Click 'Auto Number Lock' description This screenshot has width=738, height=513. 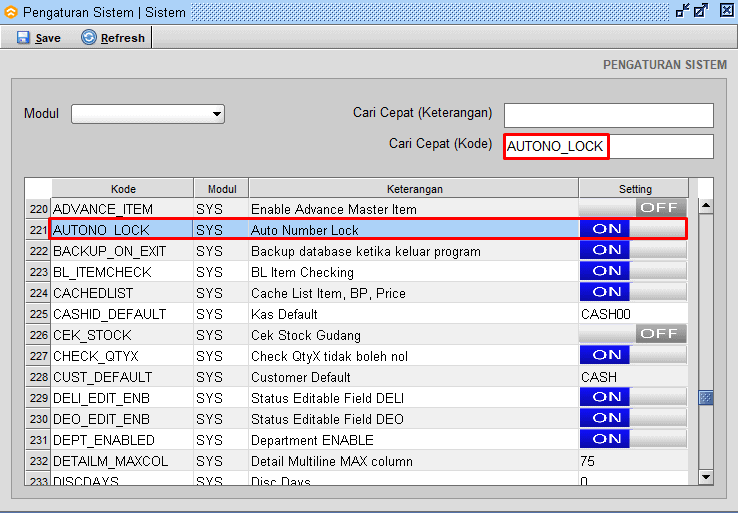(305, 230)
